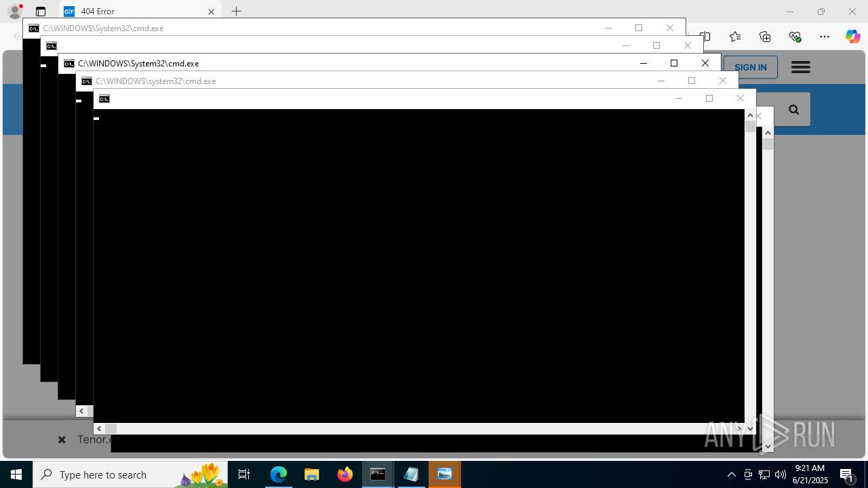Open the Edge profile avatar icon
The width and height of the screenshot is (868, 488).
(x=14, y=12)
